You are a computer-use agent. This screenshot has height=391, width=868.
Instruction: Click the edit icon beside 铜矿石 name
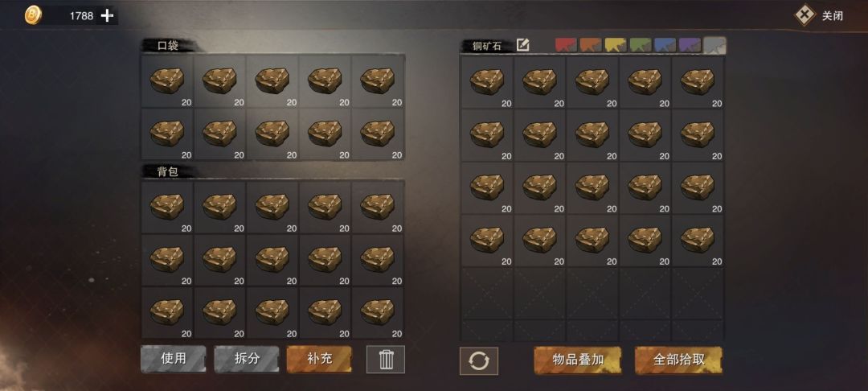(x=522, y=45)
